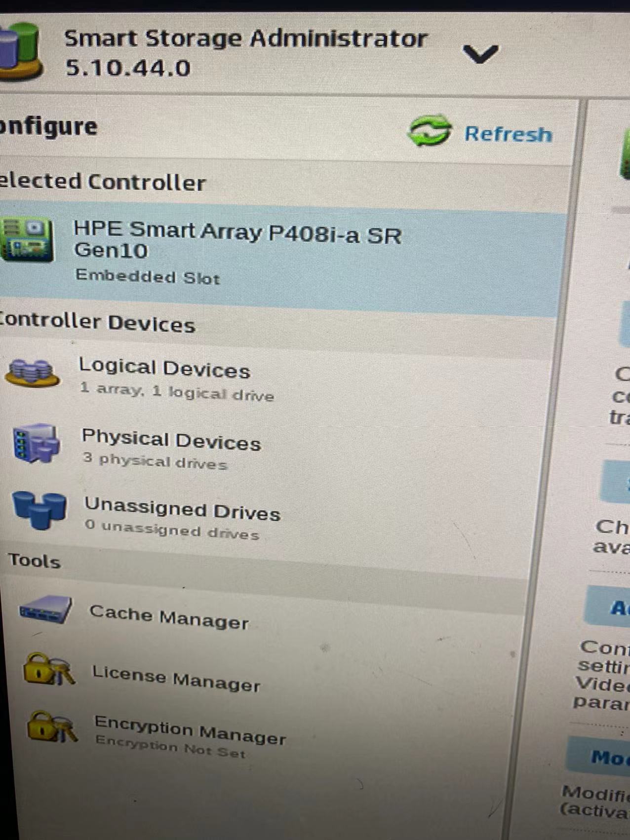
Task: Click the License Manager padlock icon
Action: (49, 669)
